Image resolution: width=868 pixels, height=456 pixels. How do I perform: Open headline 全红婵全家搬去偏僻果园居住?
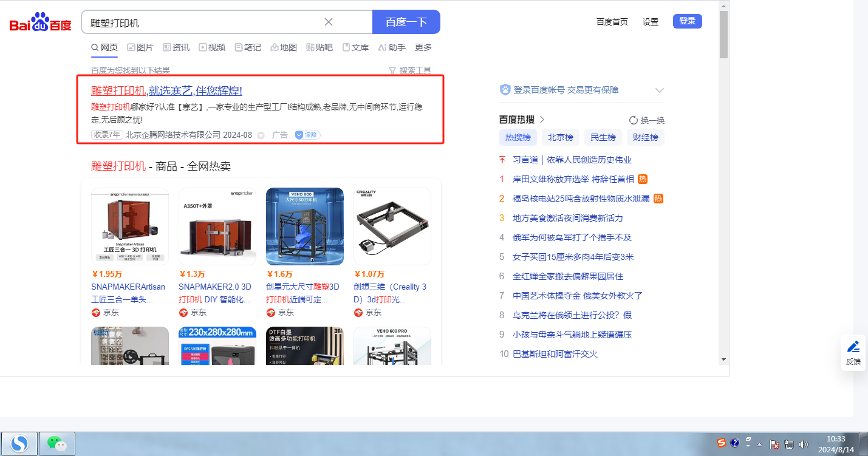(x=568, y=276)
